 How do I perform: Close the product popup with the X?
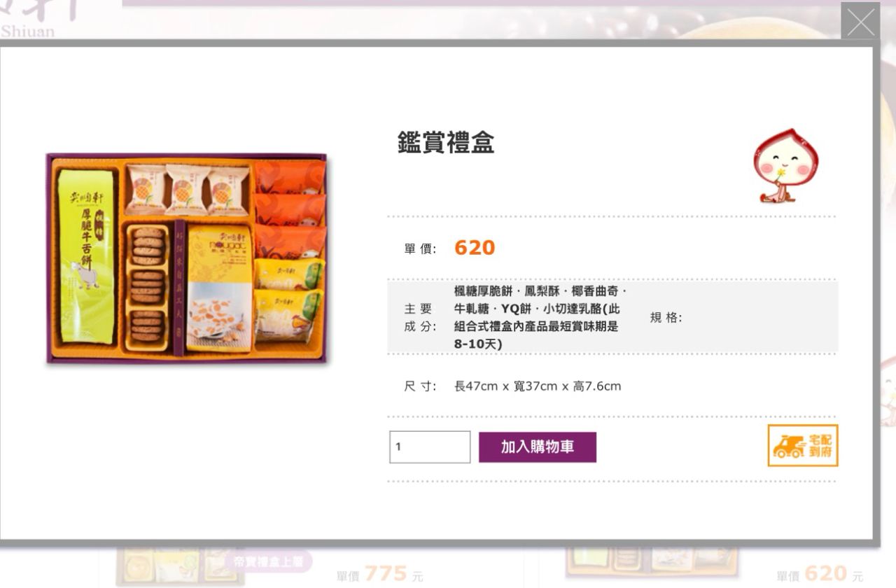860,22
